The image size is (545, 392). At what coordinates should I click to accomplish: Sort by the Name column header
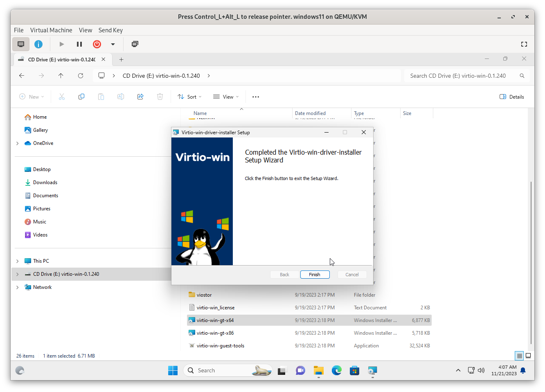pos(200,113)
